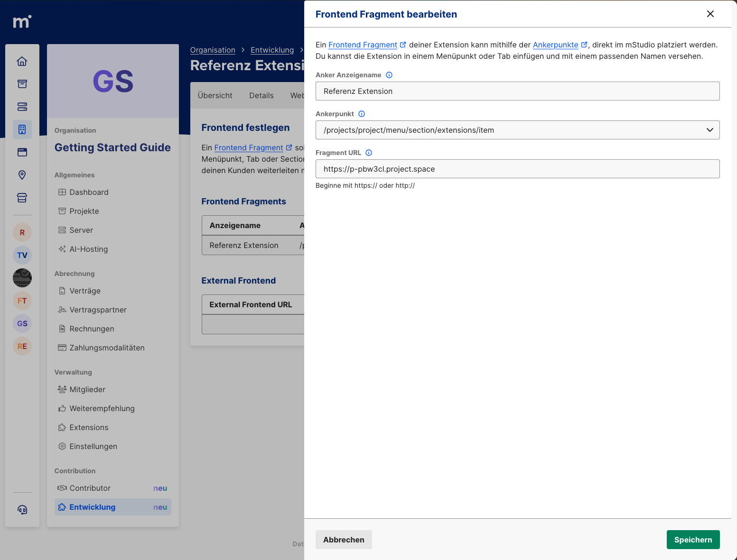Screen dimensions: 737x560
Task: Select the Projekte archive icon in the rail
Action: [x=22, y=84]
